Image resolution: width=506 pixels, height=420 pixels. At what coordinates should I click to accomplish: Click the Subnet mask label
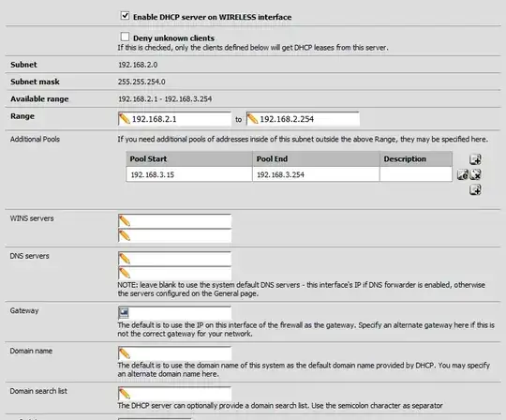click(35, 82)
